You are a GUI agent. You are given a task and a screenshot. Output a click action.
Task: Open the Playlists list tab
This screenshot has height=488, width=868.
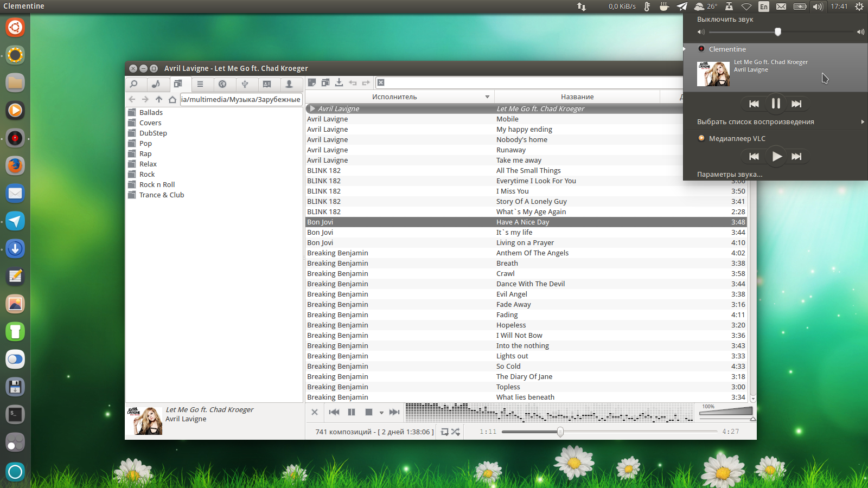pos(200,84)
